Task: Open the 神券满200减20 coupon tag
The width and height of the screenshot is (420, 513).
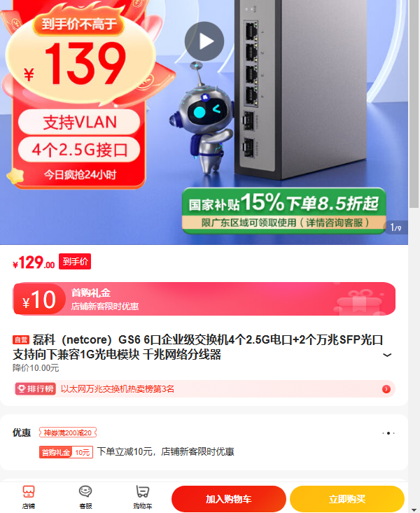Action: pos(68,433)
